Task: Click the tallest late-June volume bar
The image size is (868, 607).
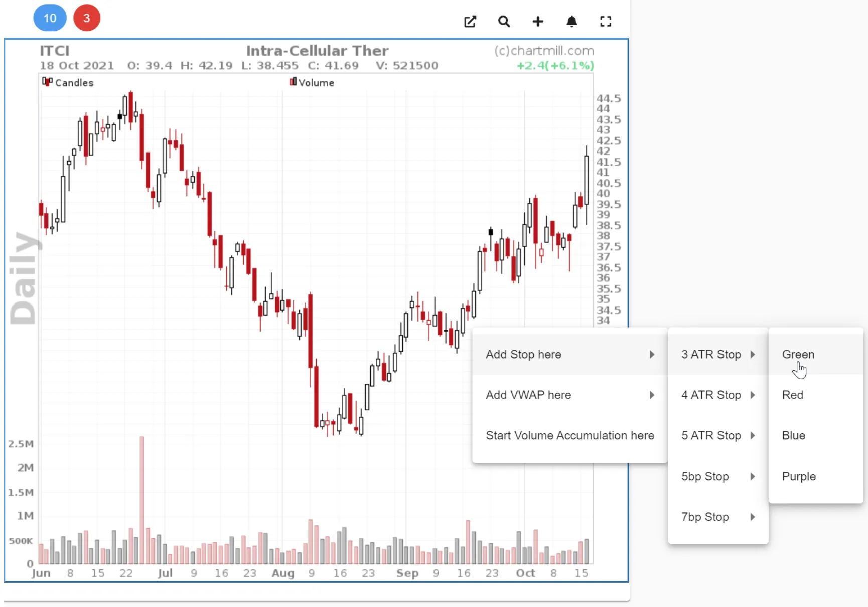Action: pyautogui.click(x=142, y=500)
